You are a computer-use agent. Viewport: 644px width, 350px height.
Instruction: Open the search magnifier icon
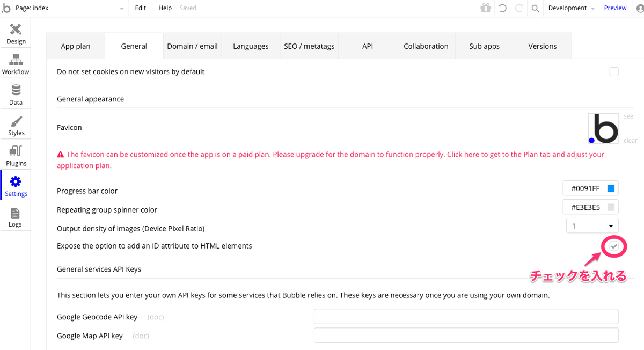tap(535, 8)
